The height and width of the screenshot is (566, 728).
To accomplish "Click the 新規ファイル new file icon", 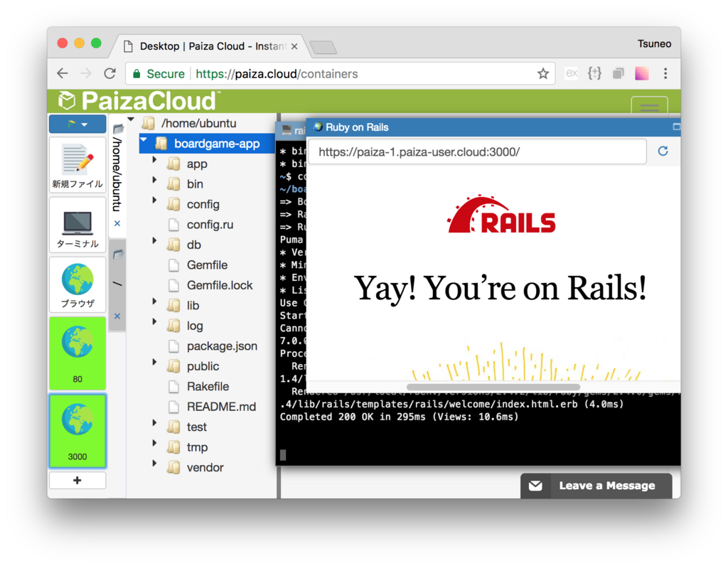I will pos(77,164).
